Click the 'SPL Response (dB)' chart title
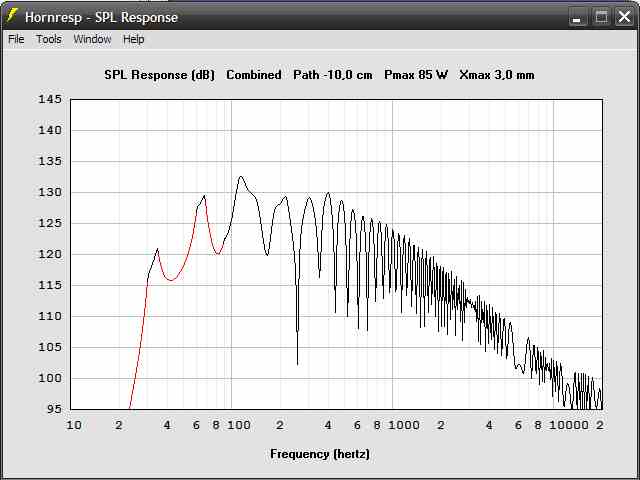640x480 pixels. [159, 75]
